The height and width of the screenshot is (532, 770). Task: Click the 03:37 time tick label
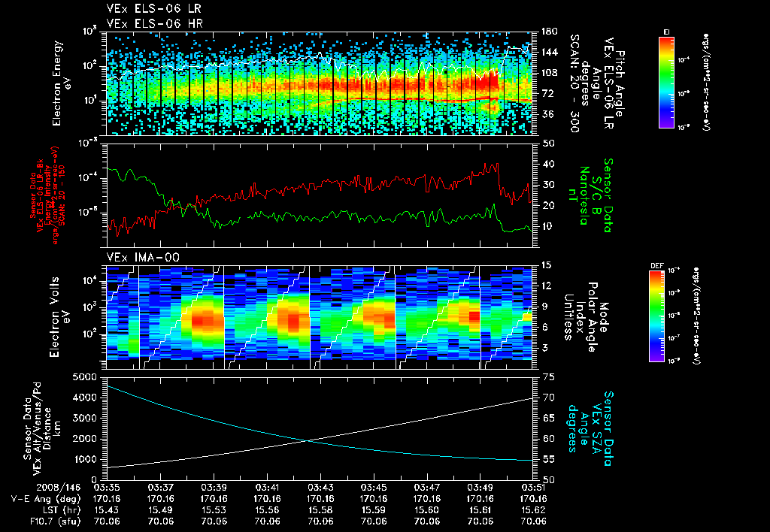click(x=160, y=488)
